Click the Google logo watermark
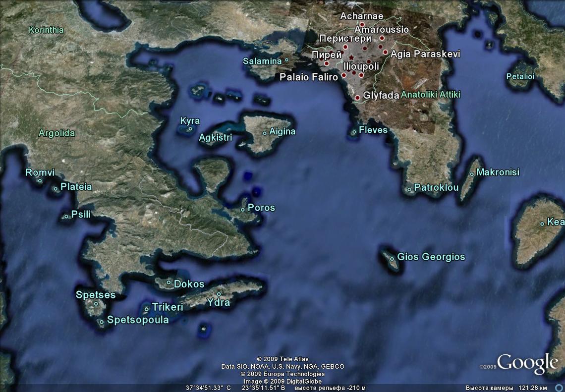Image resolution: width=565 pixels, height=392 pixels. click(527, 363)
